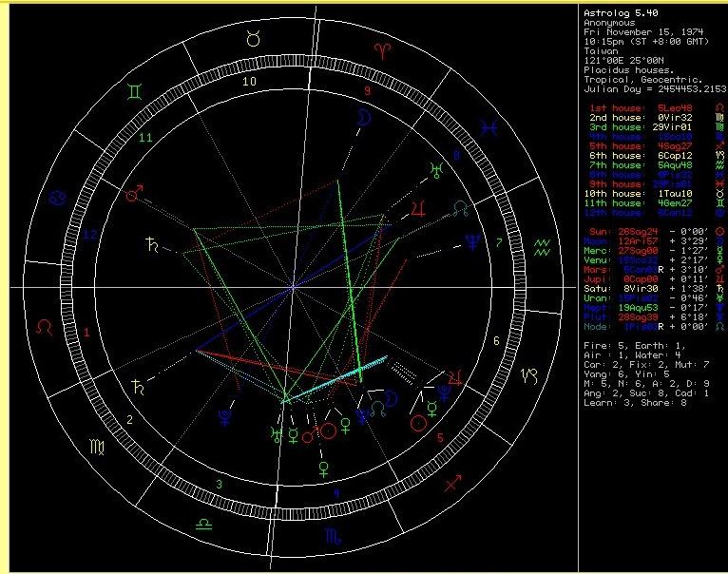Click the green Aquarius wave glyph on the wheel

tap(543, 249)
